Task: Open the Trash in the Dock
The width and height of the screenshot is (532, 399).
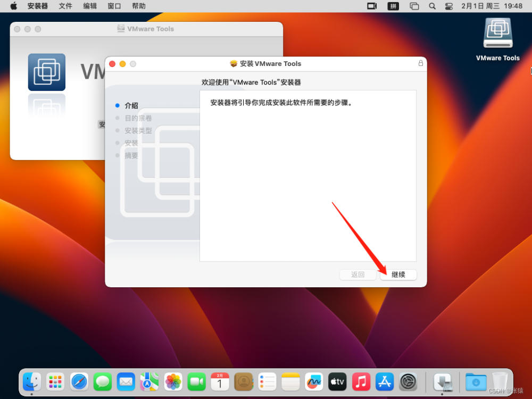Action: (500, 381)
